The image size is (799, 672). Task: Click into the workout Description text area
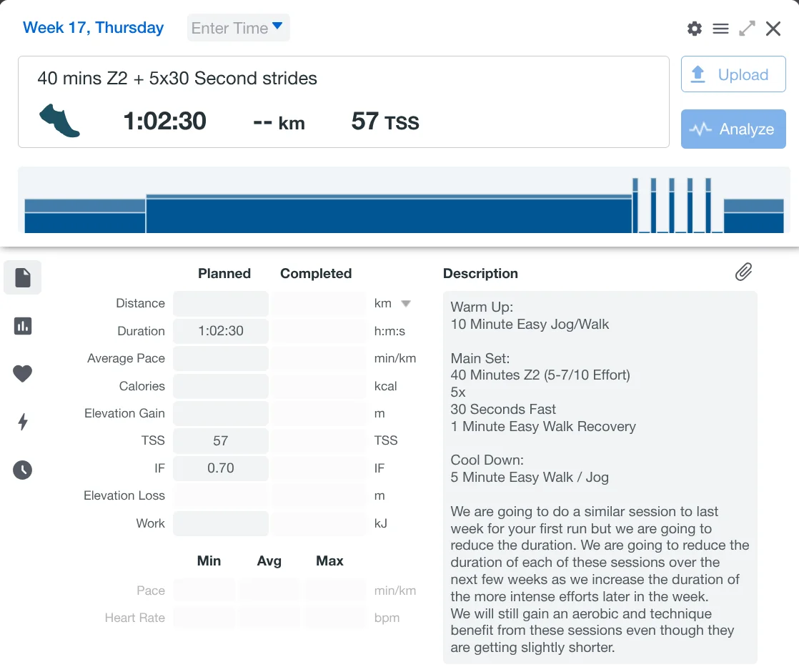tap(599, 477)
